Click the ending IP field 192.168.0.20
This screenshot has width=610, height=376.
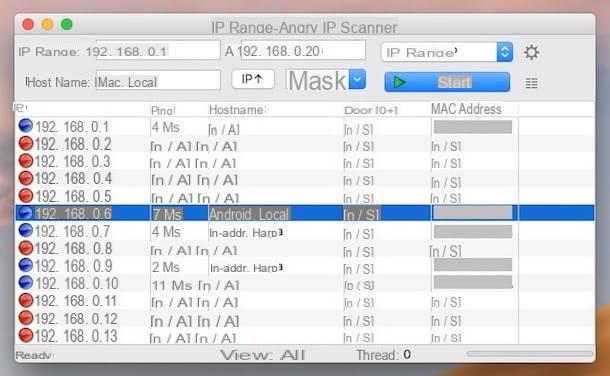(303, 51)
